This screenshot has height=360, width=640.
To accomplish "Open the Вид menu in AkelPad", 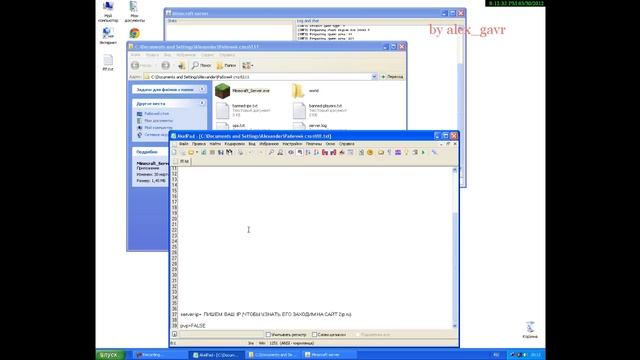I will [x=252, y=144].
